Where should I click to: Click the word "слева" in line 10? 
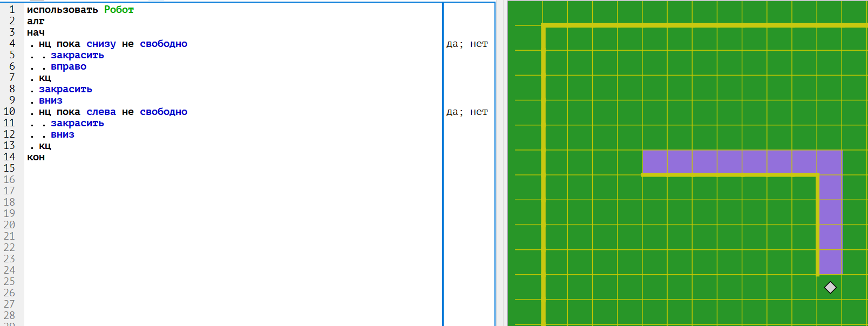click(101, 112)
